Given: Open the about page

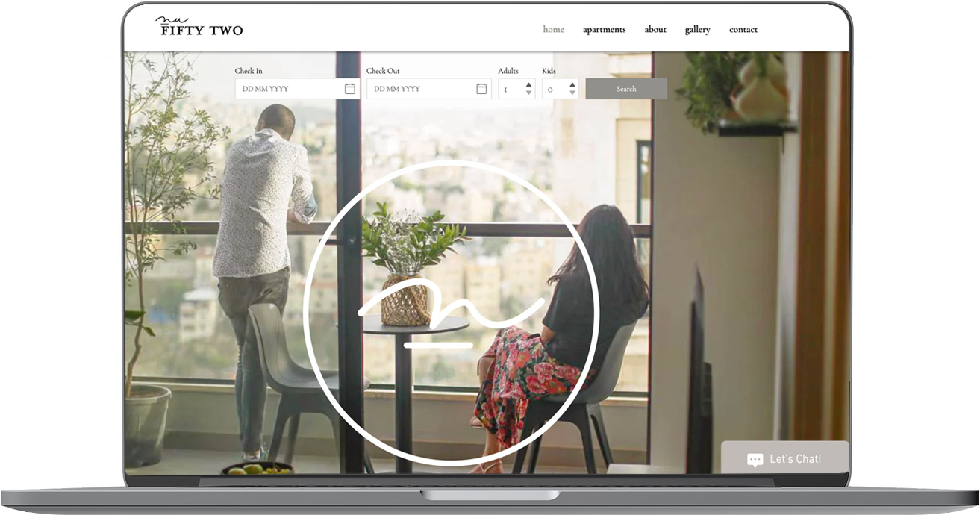Looking at the screenshot, I should [655, 30].
